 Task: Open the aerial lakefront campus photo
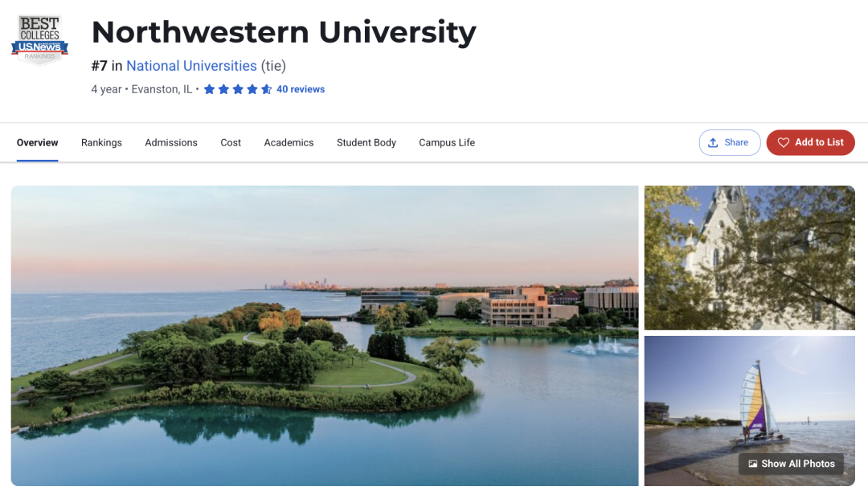tap(325, 336)
